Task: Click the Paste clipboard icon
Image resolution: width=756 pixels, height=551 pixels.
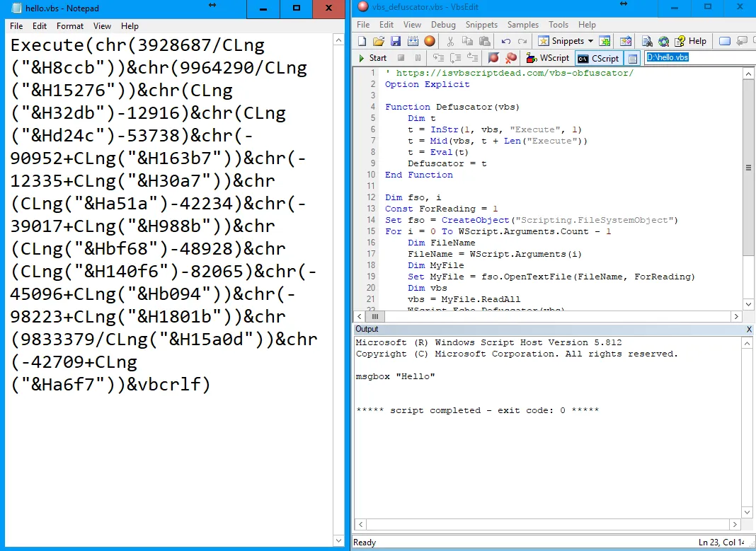Action: pyautogui.click(x=485, y=41)
